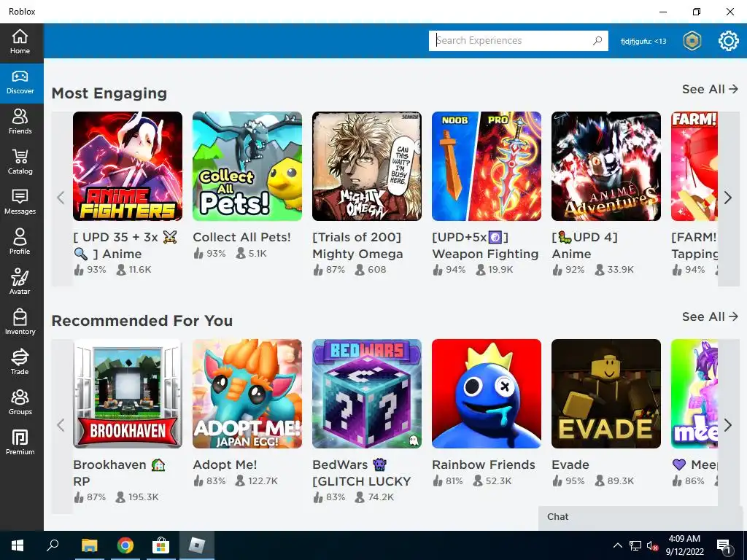Click the Most Engaging section heading
Viewport: 747px width, 560px height.
pyautogui.click(x=109, y=93)
